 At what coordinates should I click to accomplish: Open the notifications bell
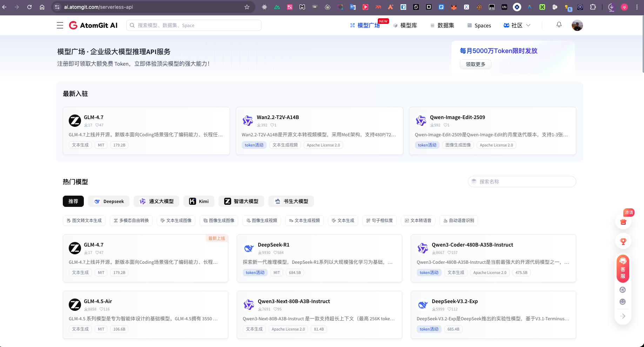pos(559,25)
